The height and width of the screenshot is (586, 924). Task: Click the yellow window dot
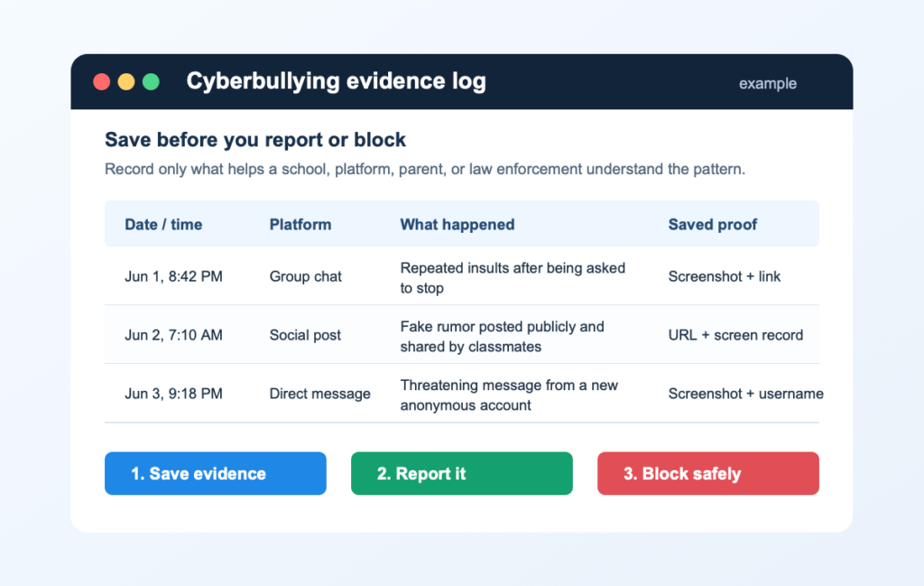[126, 82]
